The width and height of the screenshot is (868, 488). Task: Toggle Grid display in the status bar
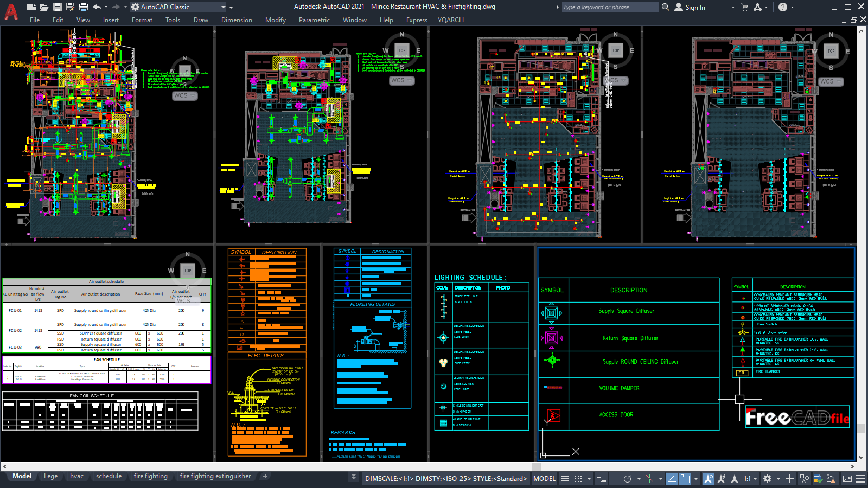coord(565,478)
